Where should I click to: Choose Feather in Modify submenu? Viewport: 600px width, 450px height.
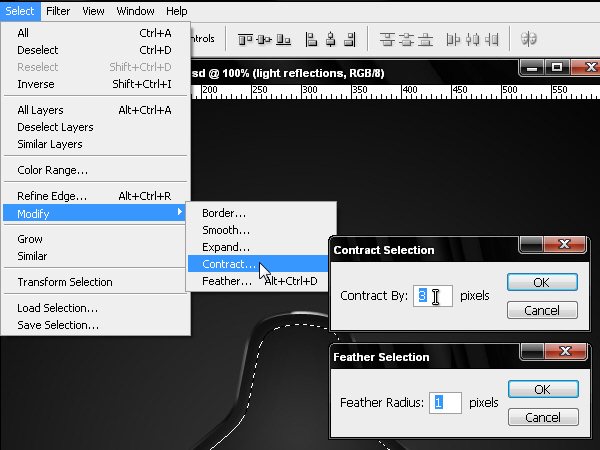[x=258, y=281]
